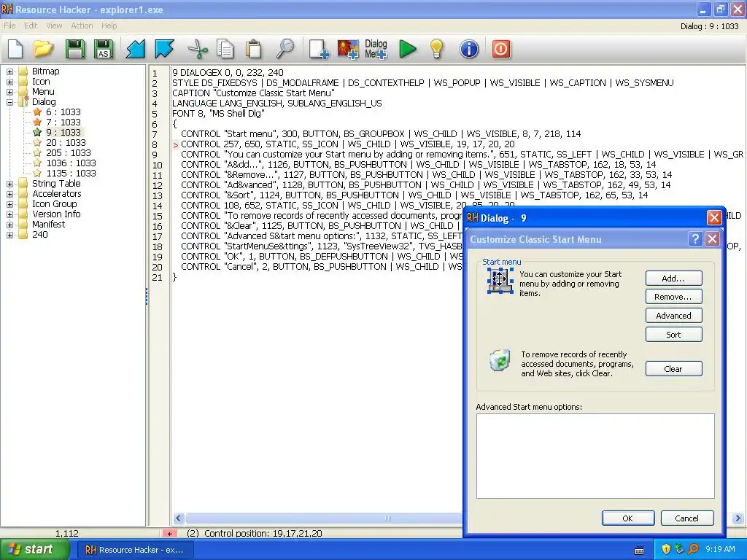The height and width of the screenshot is (560, 747).
Task: Click the context help ? button in preview
Action: point(695,239)
